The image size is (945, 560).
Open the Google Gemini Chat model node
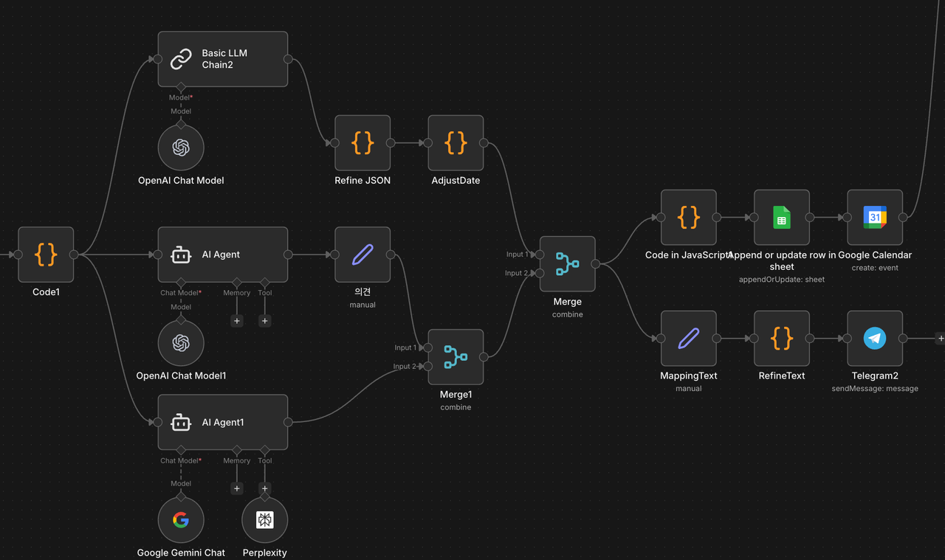click(x=181, y=520)
